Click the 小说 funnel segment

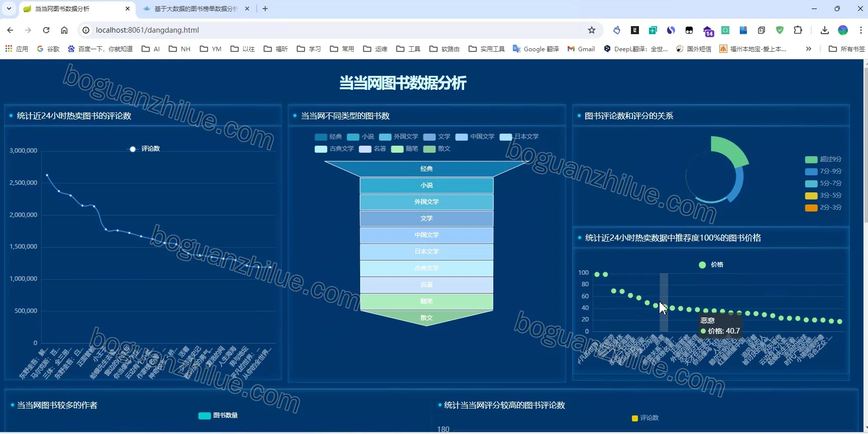(426, 185)
